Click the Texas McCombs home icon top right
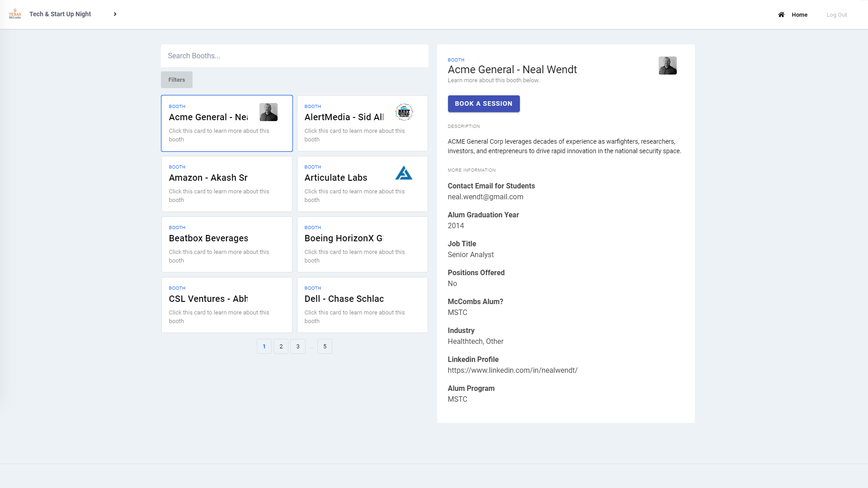 (x=781, y=14)
